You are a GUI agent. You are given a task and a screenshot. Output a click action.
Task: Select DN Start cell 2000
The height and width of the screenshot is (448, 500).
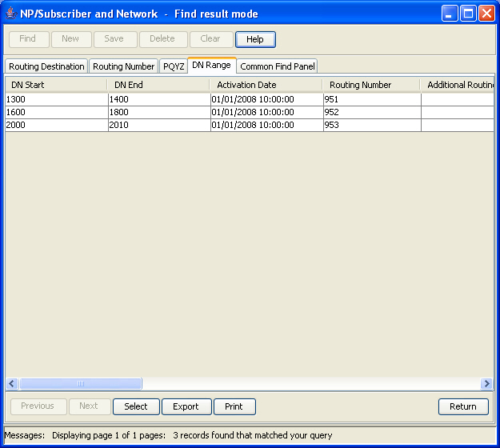57,125
